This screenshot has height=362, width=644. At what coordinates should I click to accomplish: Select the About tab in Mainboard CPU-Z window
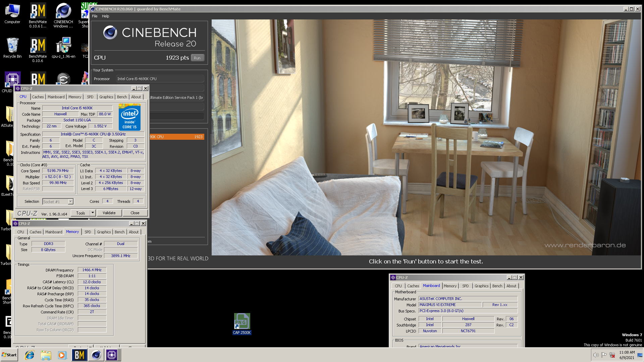[x=512, y=286]
